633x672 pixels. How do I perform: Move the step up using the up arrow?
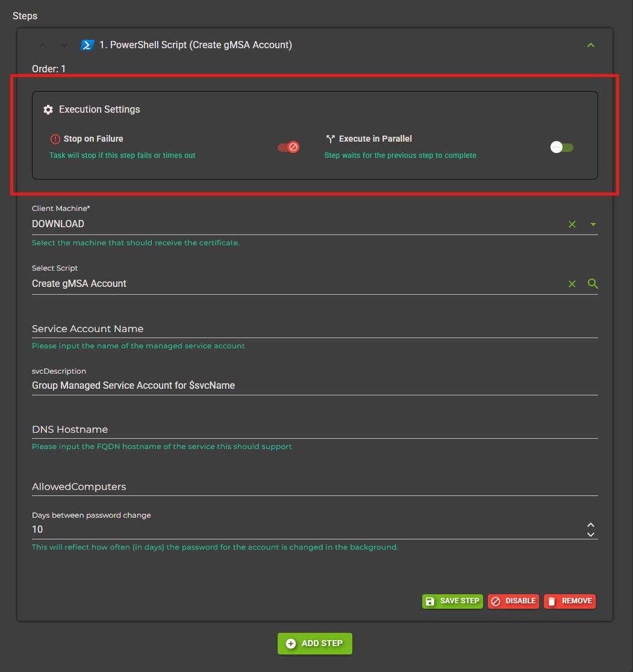[x=42, y=45]
